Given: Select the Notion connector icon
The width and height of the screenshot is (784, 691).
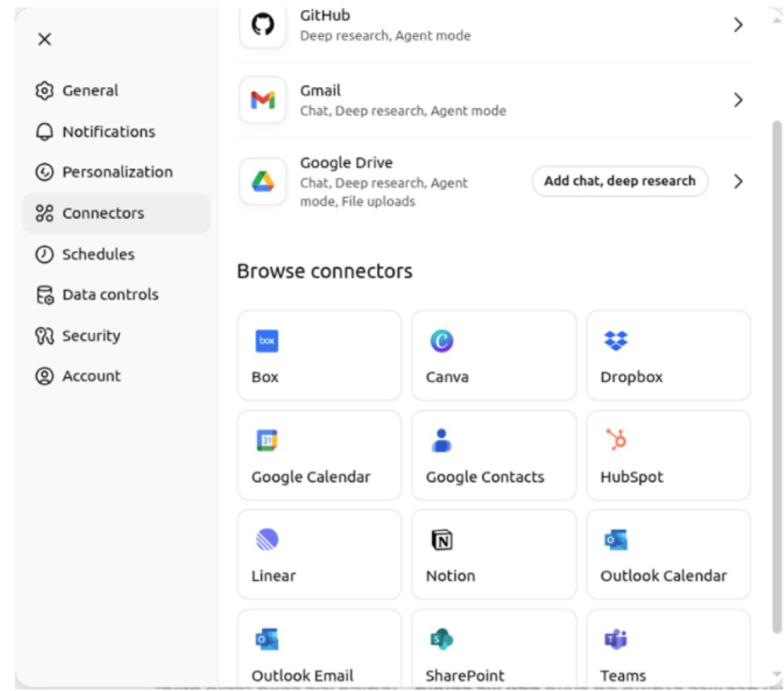Looking at the screenshot, I should [x=442, y=540].
